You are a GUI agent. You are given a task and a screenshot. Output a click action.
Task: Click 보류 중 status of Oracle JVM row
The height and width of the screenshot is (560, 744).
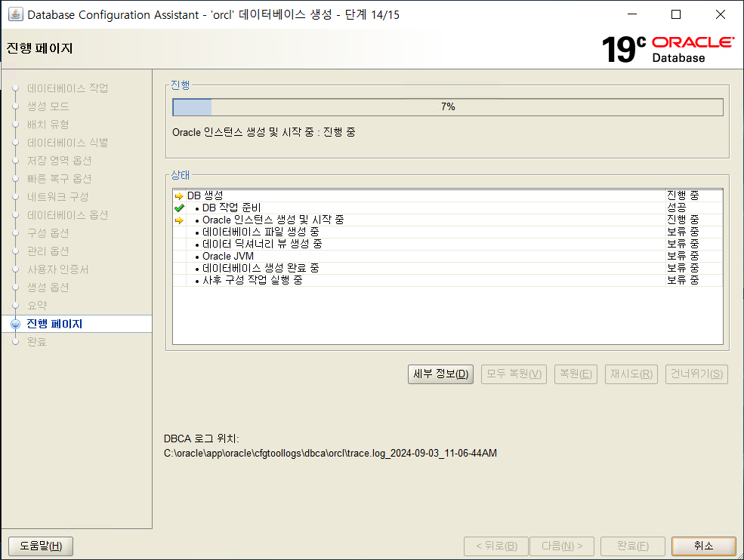point(683,256)
